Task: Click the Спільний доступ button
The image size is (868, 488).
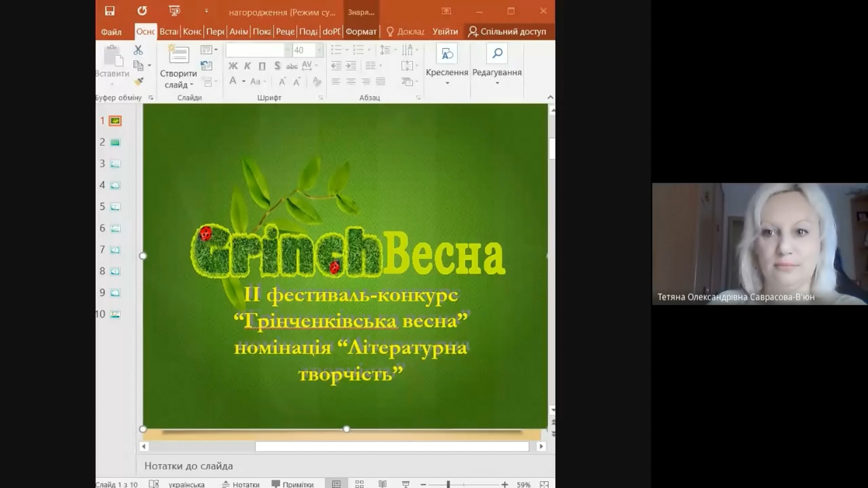Action: click(507, 32)
